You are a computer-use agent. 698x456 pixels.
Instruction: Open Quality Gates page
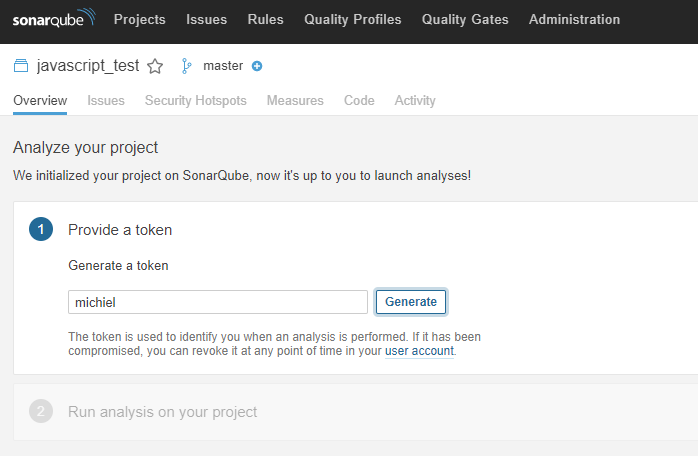[x=465, y=20]
